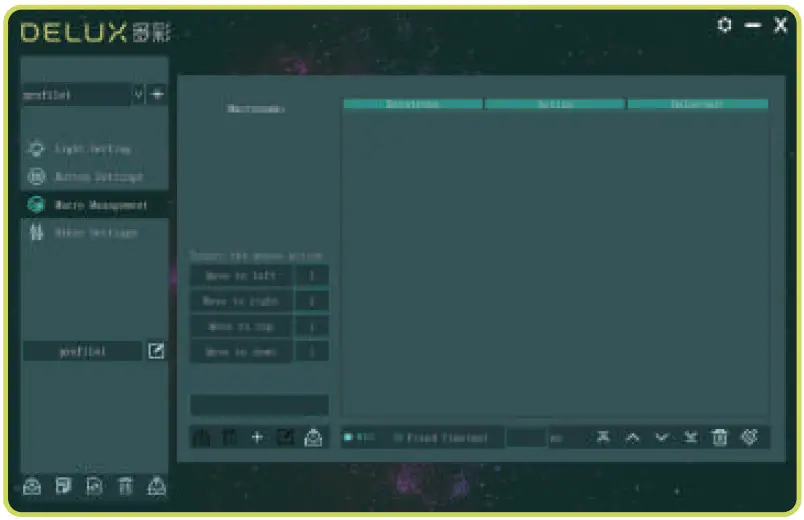Click the last profile toolbar tray icon
Image resolution: width=804 pixels, height=520 pixels.
156,486
